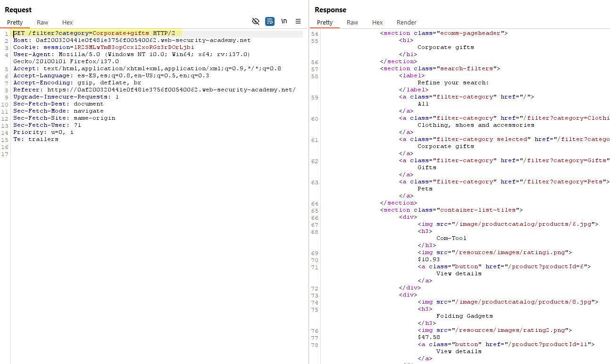
Task: Click the Host header line
Action: pos(132,41)
